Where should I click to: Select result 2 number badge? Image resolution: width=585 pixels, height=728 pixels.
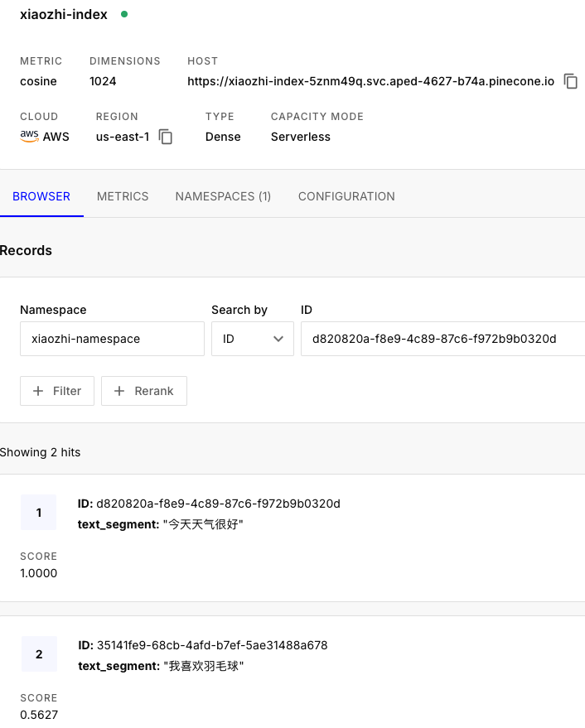tap(39, 654)
